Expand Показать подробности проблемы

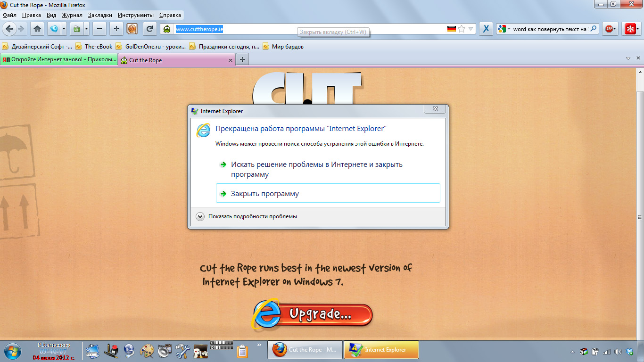(x=247, y=216)
